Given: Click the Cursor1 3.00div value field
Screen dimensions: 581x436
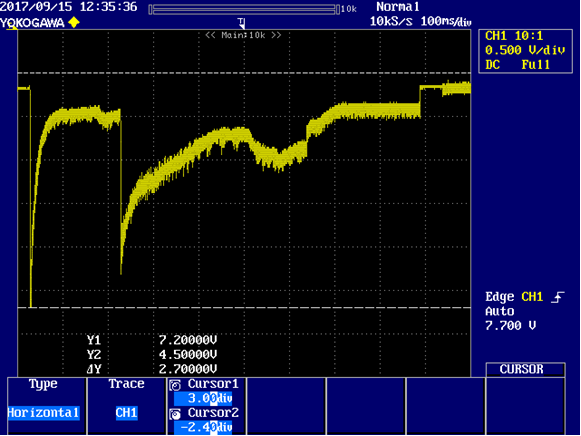Looking at the screenshot, I should (x=203, y=398).
